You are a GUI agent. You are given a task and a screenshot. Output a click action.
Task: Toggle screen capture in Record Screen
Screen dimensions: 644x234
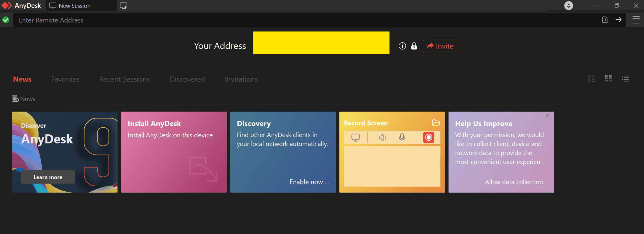pos(356,137)
